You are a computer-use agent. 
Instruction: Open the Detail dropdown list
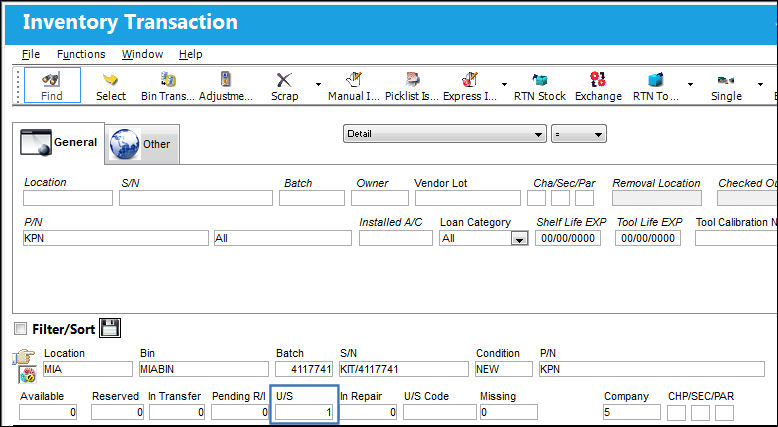pos(445,134)
